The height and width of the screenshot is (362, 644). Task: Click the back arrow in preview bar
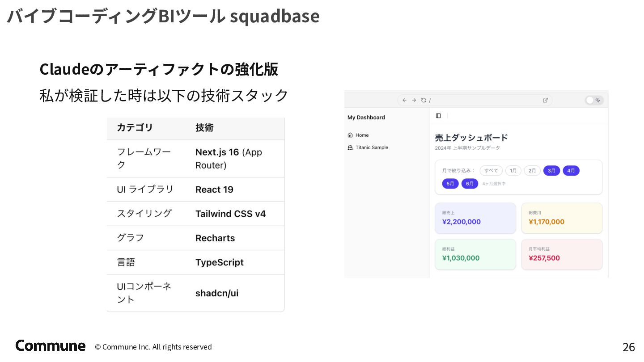pos(404,101)
